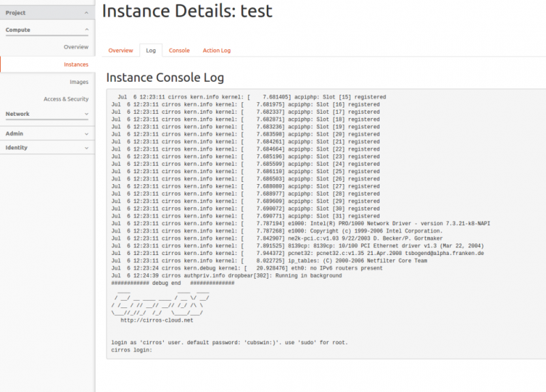Screen dimensions: 546x392
Task: Go to Images in the sidebar
Action: click(78, 82)
